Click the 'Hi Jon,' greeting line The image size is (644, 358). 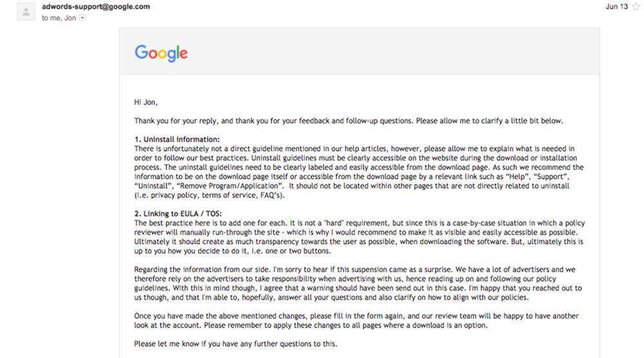[146, 102]
